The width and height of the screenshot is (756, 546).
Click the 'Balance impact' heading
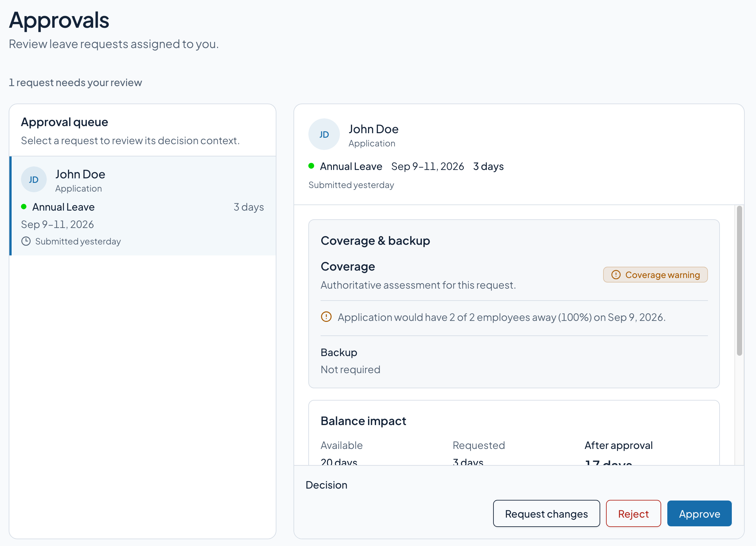(x=363, y=421)
